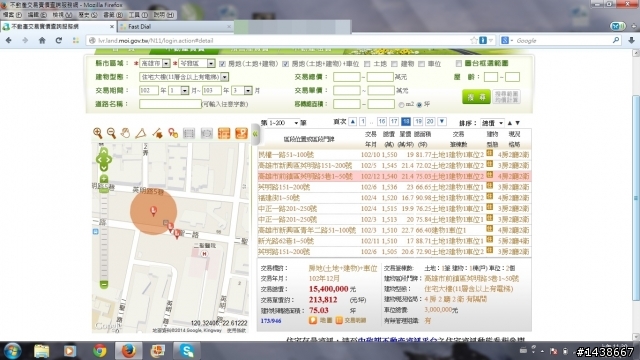Open start month dropdown after 102 年

178,91
